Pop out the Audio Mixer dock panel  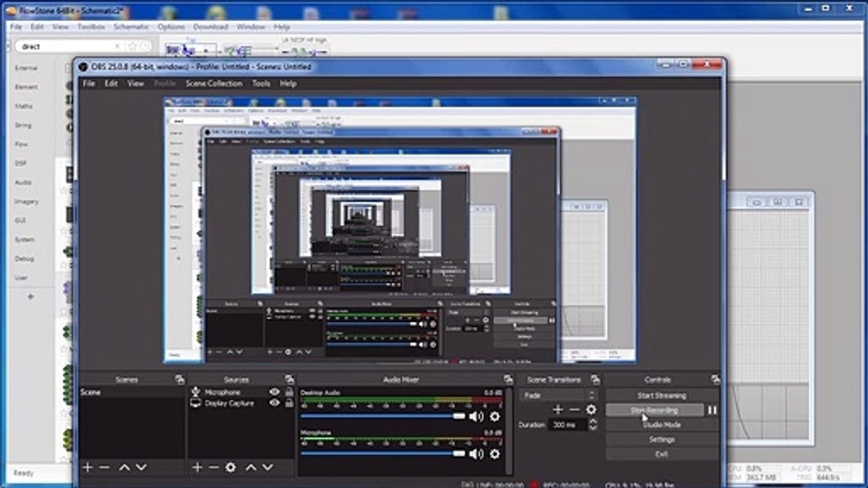tap(508, 380)
